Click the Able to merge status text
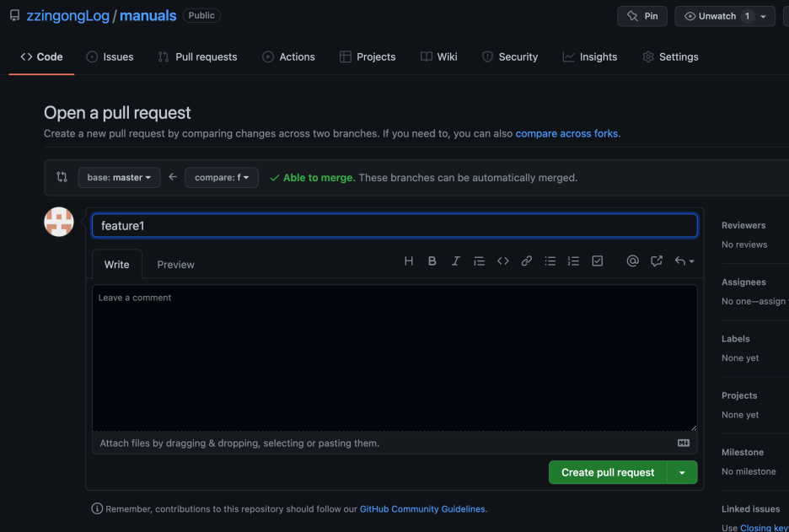789x532 pixels. [x=319, y=178]
